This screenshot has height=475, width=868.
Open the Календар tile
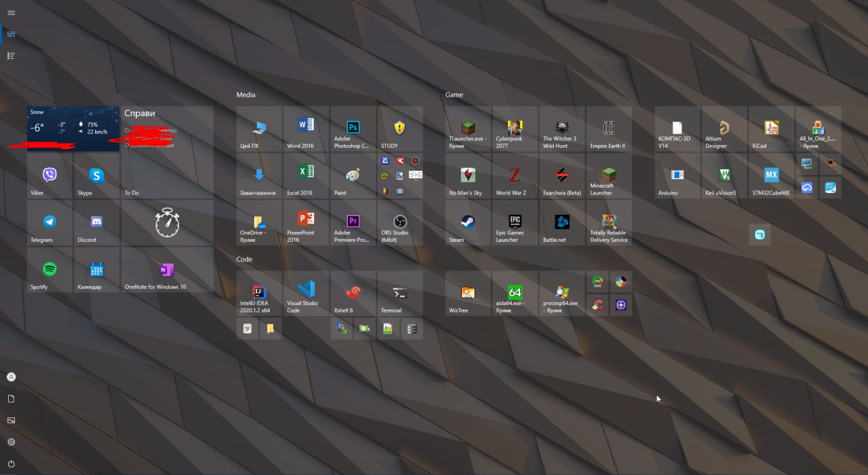[x=97, y=270]
